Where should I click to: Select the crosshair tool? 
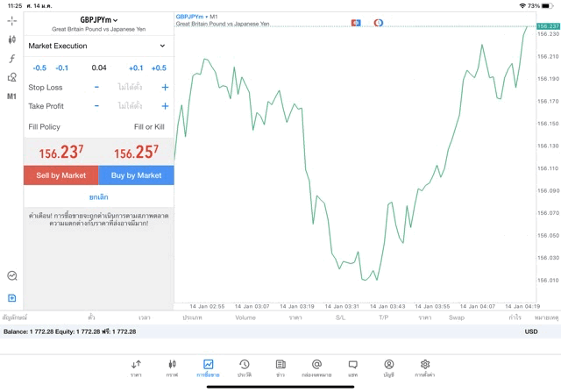click(x=11, y=21)
